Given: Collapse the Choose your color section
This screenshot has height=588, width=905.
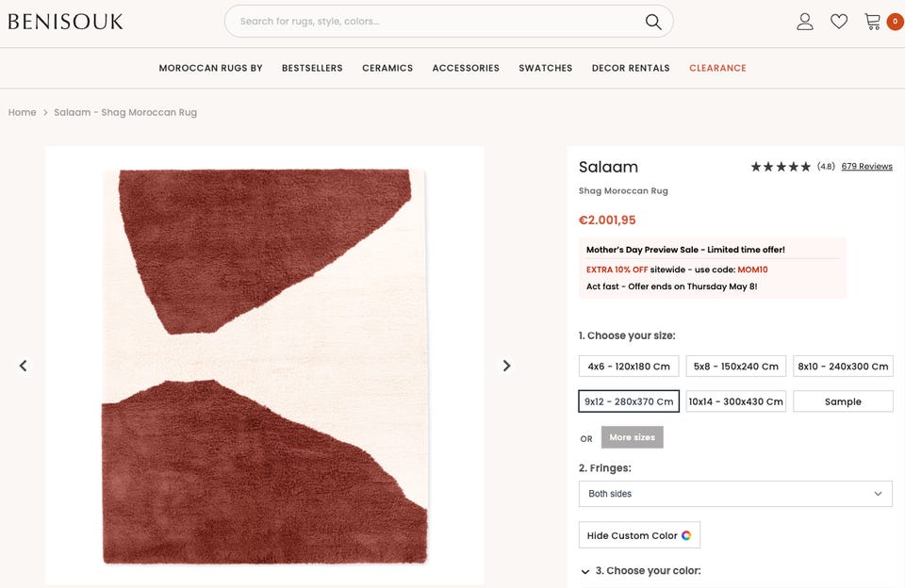Looking at the screenshot, I should [x=585, y=571].
